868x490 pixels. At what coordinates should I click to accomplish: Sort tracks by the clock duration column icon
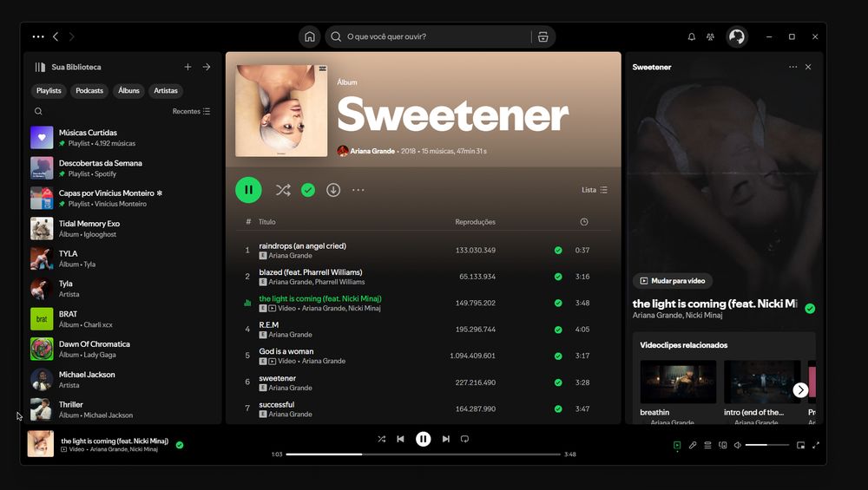coord(584,222)
